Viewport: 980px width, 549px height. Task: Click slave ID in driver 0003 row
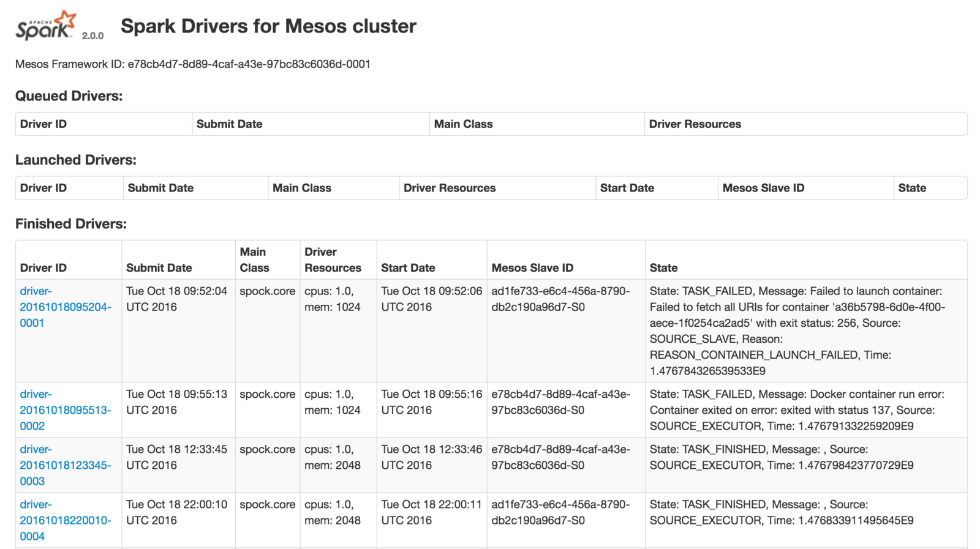(x=560, y=457)
